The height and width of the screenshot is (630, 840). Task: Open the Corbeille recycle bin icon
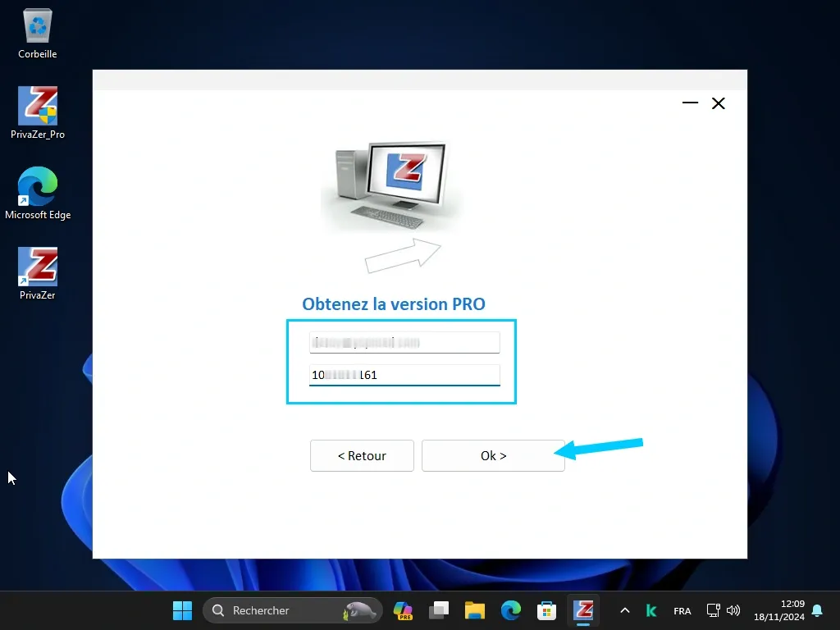coord(38,33)
